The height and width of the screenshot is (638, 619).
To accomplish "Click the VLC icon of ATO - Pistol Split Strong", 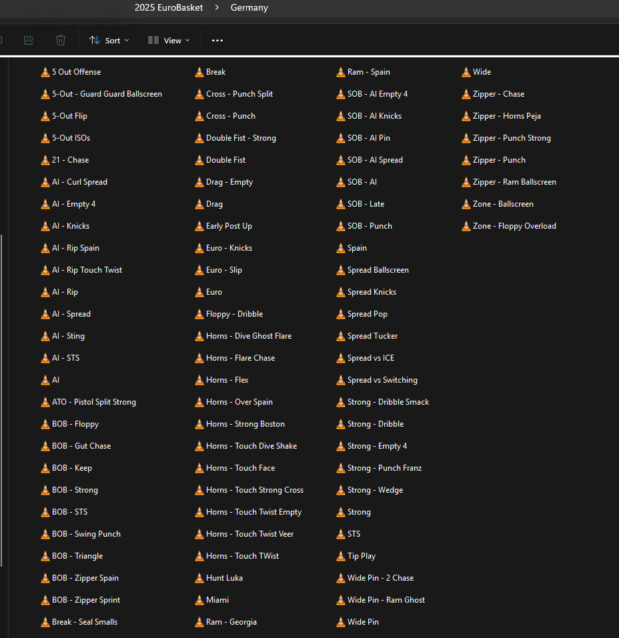I will coord(45,402).
